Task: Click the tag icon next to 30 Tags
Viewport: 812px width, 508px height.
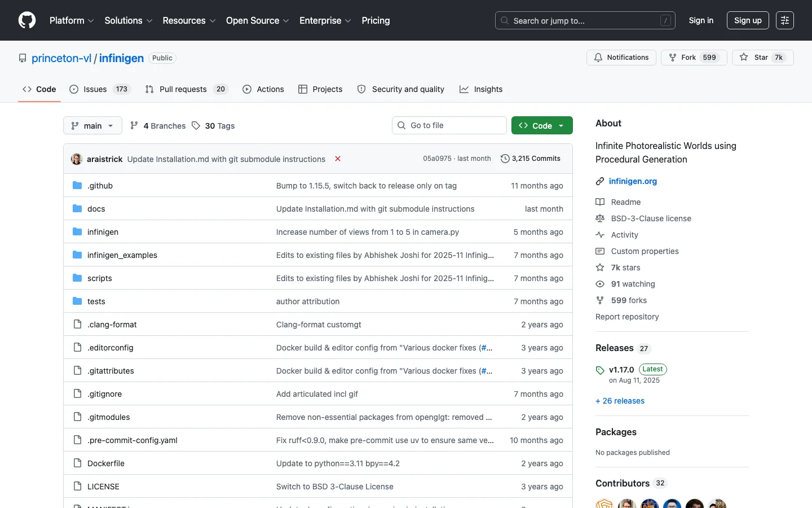Action: coord(196,125)
